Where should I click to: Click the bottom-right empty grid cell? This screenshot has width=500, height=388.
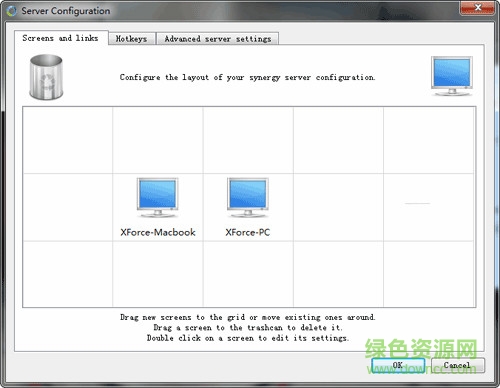429,274
